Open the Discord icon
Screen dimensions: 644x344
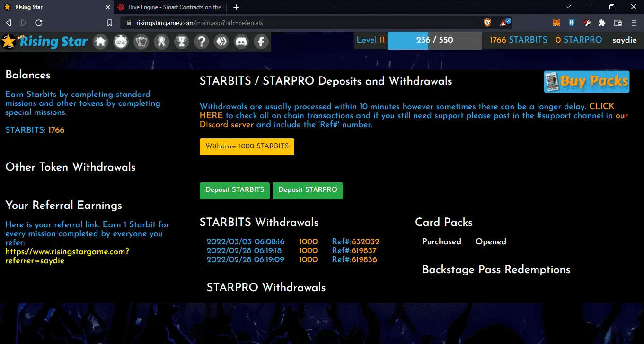(x=242, y=42)
